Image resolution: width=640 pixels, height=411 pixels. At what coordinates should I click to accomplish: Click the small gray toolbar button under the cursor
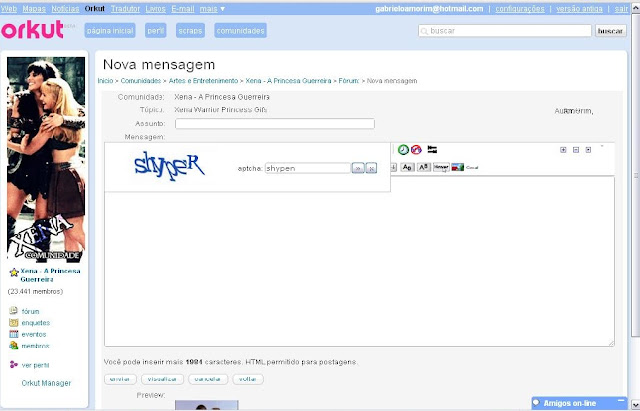pyautogui.click(x=441, y=167)
